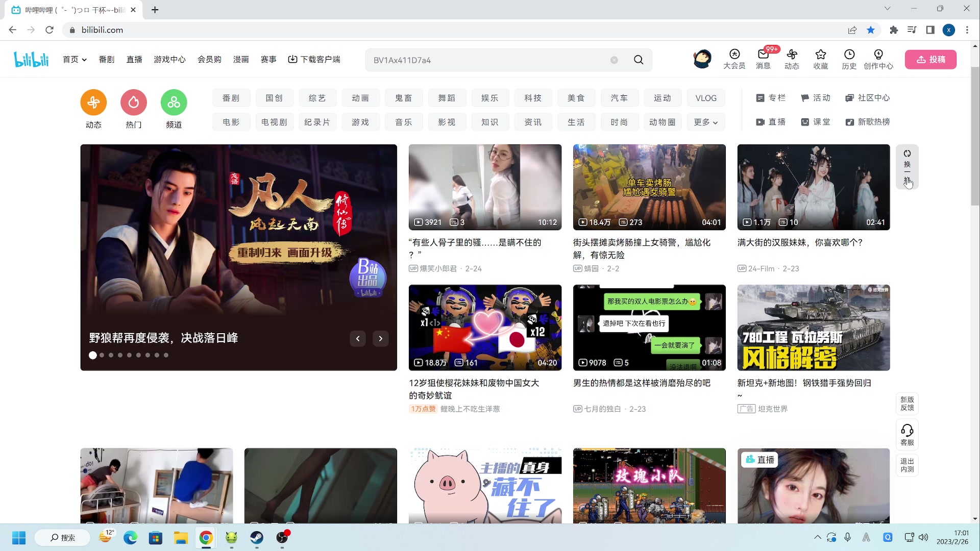The width and height of the screenshot is (980, 551).
Task: Click the orange 动态 circle icon
Action: 93,103
